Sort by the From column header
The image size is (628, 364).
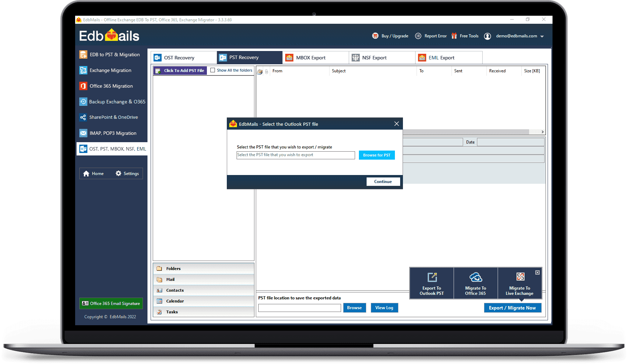(299, 71)
